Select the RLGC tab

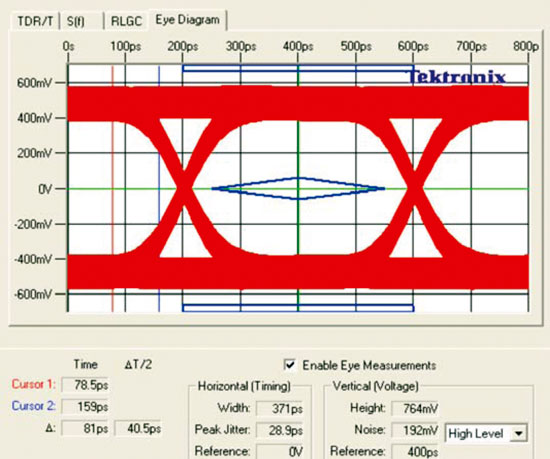[126, 21]
